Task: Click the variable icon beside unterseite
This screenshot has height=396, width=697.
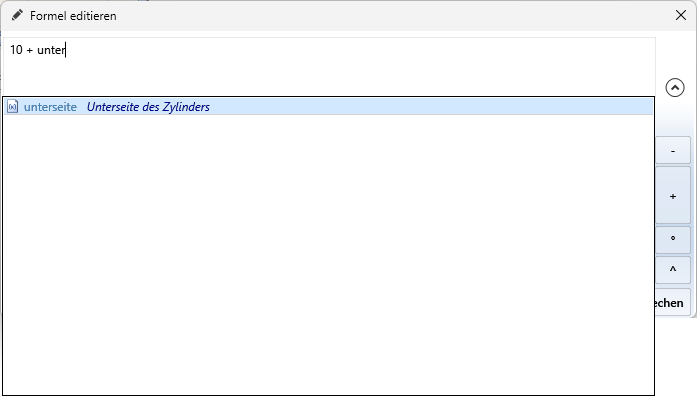Action: [13, 107]
